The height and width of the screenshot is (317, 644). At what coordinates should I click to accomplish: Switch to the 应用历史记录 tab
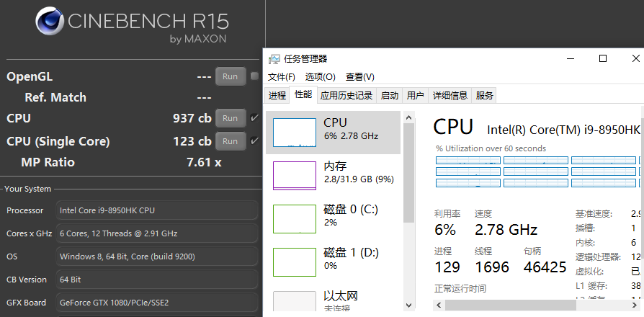point(346,96)
